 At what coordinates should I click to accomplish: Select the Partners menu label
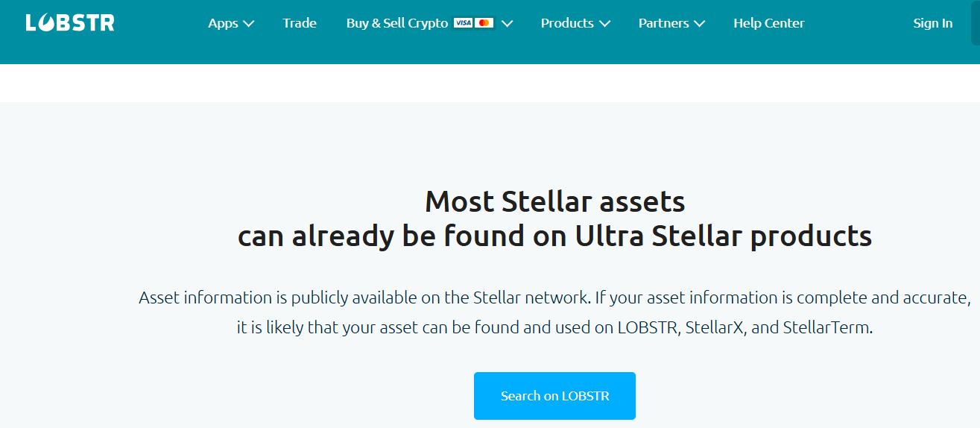(x=665, y=23)
